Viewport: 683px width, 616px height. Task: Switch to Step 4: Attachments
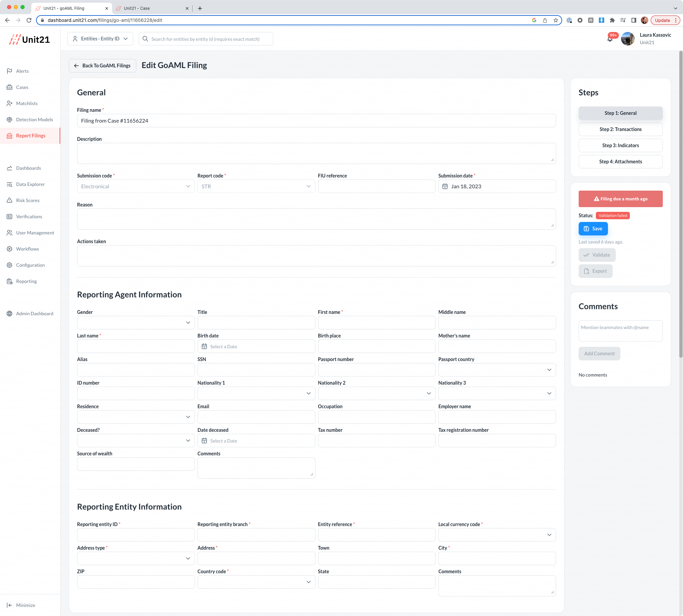620,161
